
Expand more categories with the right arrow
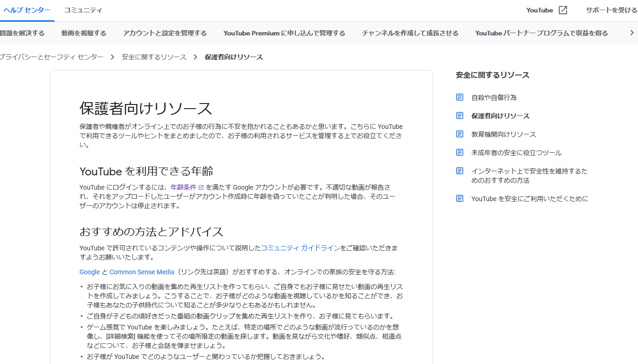pos(632,33)
